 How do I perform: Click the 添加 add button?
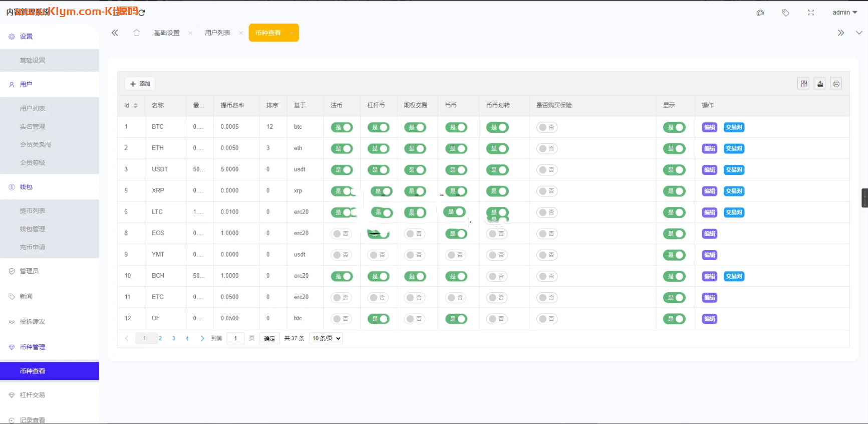pos(140,84)
